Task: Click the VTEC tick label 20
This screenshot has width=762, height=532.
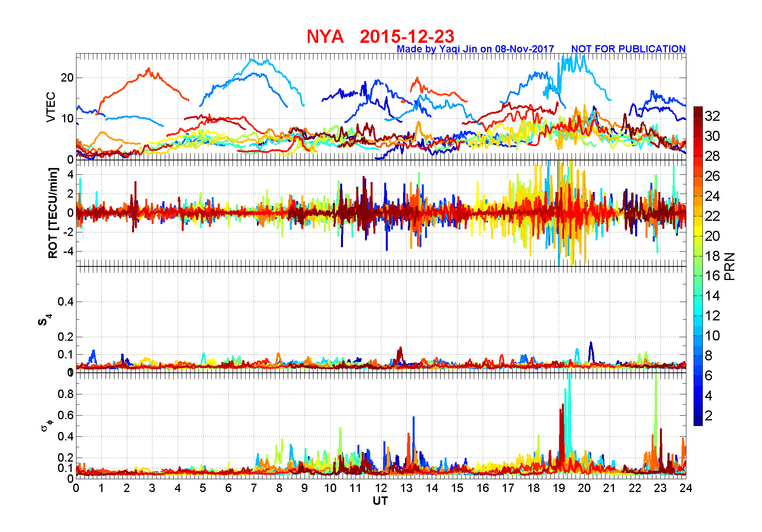Action: (x=67, y=78)
